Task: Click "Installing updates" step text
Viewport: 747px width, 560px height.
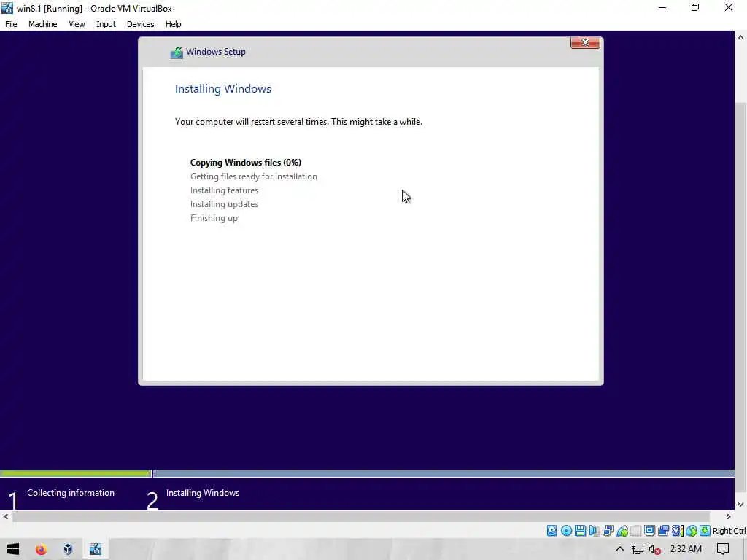Action: pos(225,204)
